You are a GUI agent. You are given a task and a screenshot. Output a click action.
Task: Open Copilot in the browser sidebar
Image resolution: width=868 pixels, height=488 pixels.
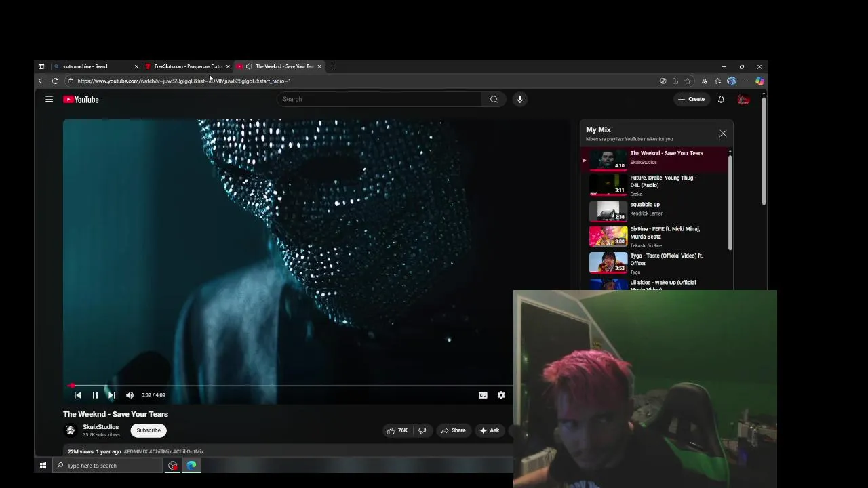click(x=759, y=81)
